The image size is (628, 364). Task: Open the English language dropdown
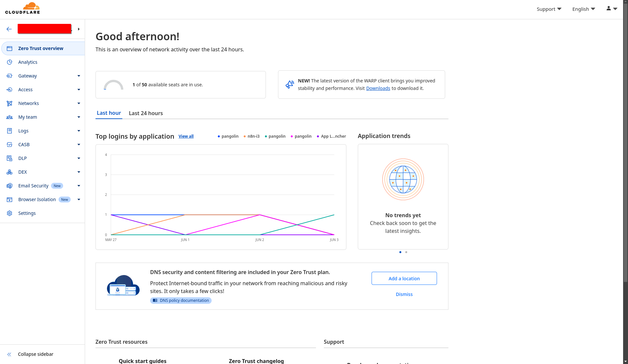click(x=583, y=9)
